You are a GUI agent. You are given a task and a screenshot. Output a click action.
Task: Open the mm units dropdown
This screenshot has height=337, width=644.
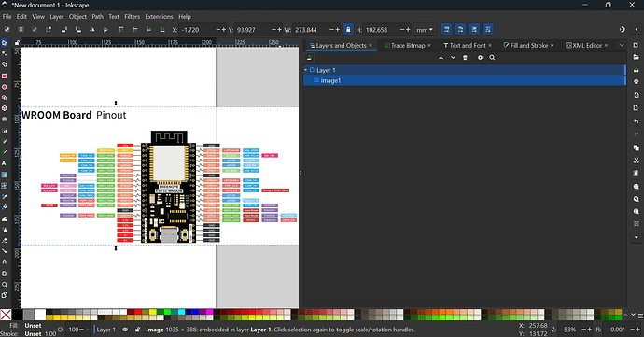pos(425,30)
